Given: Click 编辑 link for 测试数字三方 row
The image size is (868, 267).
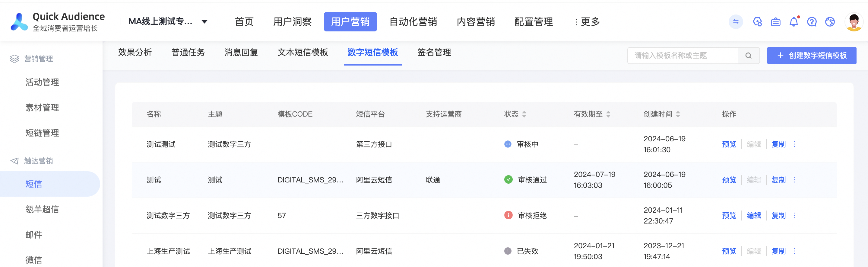Looking at the screenshot, I should click(x=754, y=215).
